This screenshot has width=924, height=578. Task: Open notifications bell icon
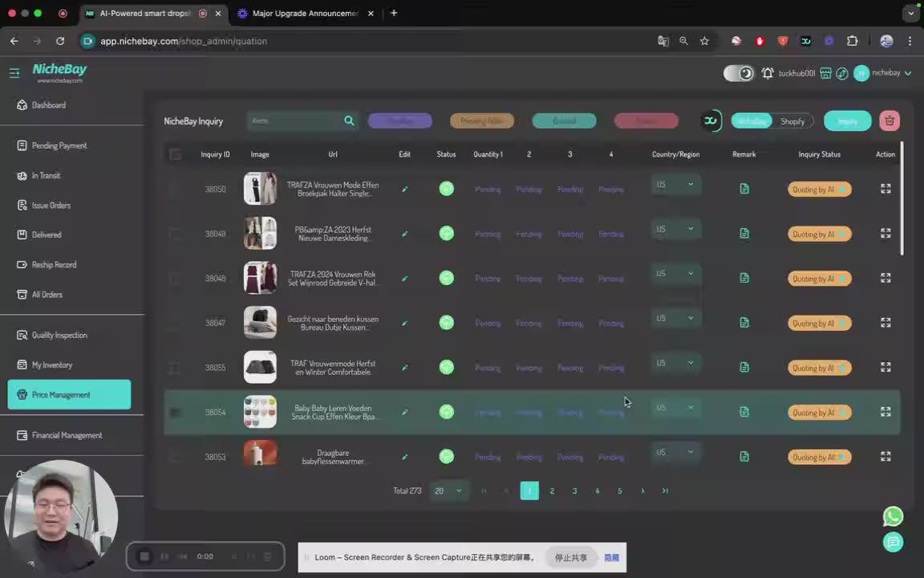(768, 73)
